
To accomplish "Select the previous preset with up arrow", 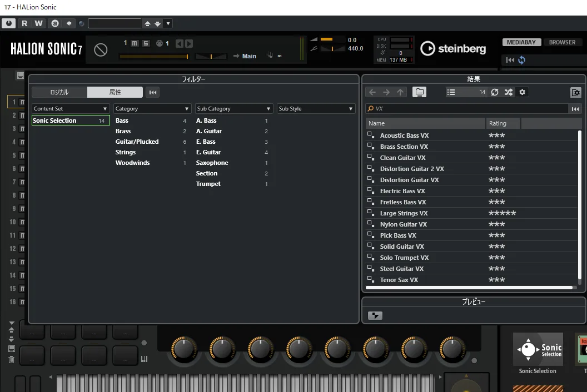I will [147, 23].
